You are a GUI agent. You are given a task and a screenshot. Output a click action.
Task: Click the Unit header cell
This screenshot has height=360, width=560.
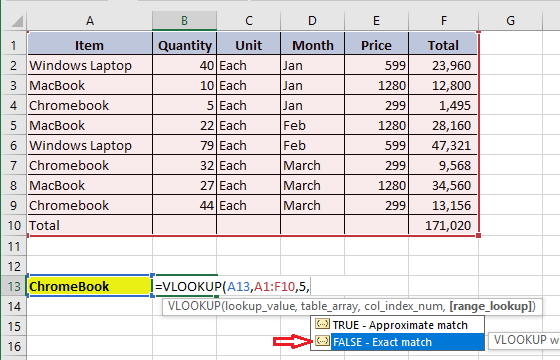(249, 45)
